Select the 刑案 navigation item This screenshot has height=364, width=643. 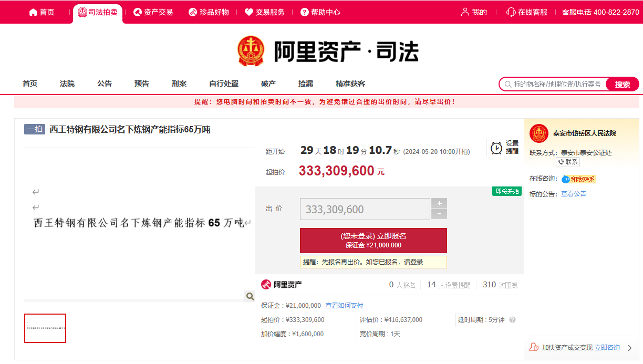pos(179,84)
